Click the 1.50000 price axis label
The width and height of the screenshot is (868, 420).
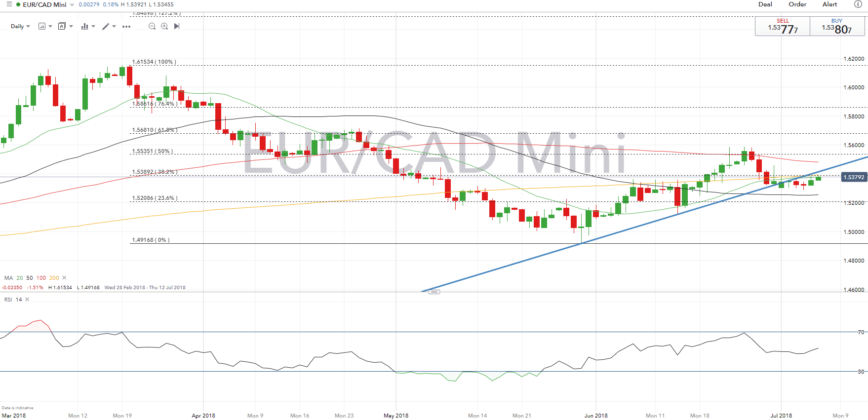coord(854,232)
